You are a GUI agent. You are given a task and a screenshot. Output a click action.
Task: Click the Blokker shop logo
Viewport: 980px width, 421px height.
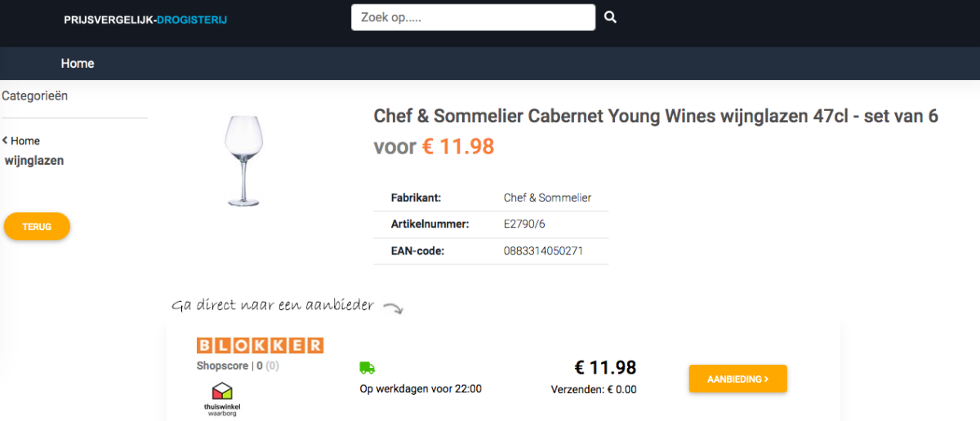pyautogui.click(x=260, y=345)
